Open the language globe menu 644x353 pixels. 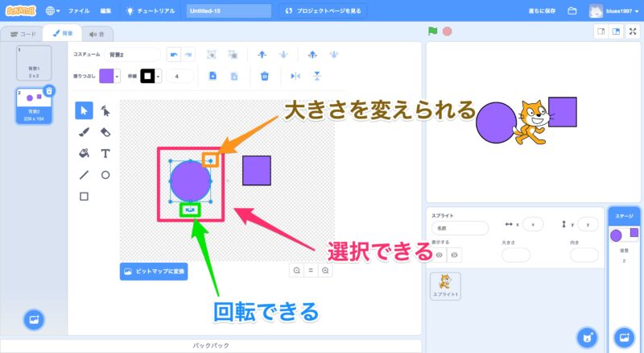coord(52,11)
